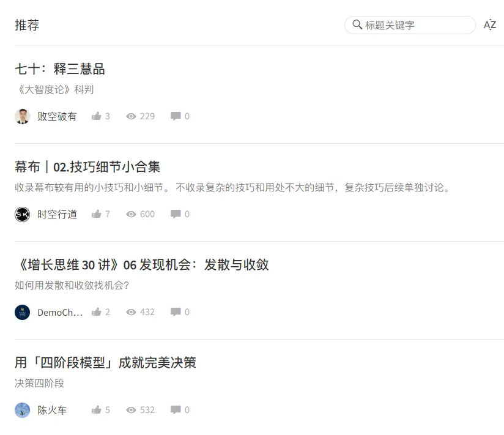Click like icon on 发散与收敛 post
Image resolution: width=504 pixels, height=435 pixels.
pyautogui.click(x=97, y=312)
